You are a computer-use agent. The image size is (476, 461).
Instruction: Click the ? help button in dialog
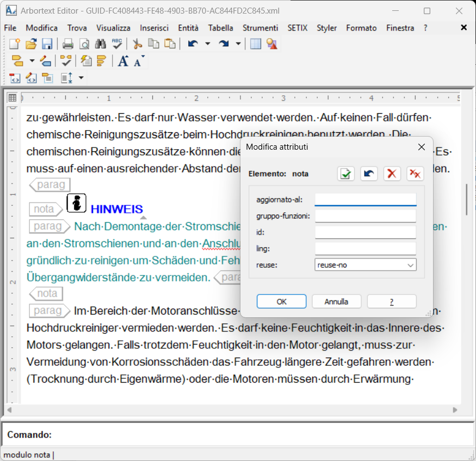pos(392,302)
